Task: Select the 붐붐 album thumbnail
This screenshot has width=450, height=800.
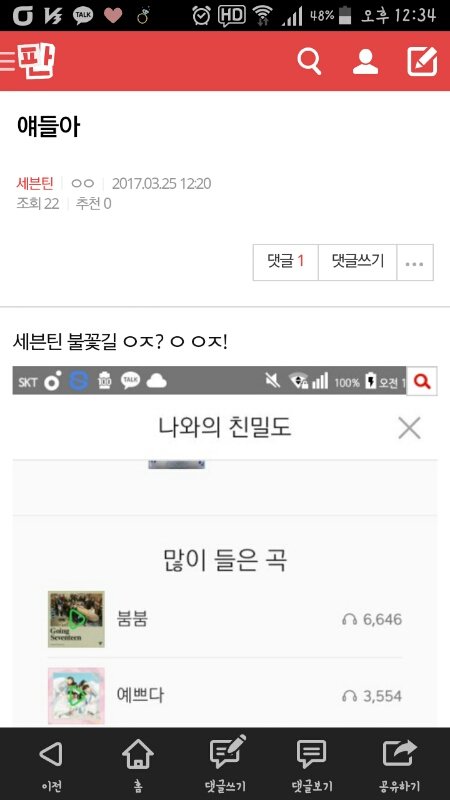Action: pyautogui.click(x=76, y=619)
